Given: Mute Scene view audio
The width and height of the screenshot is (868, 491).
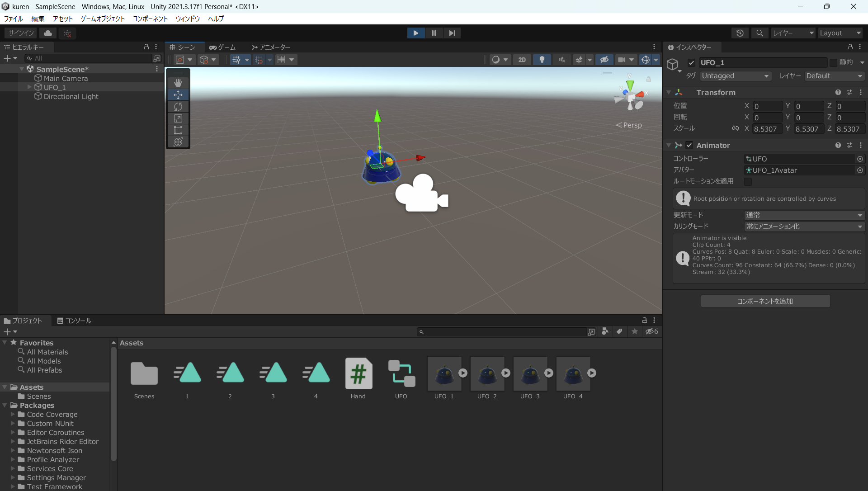Looking at the screenshot, I should pyautogui.click(x=561, y=59).
